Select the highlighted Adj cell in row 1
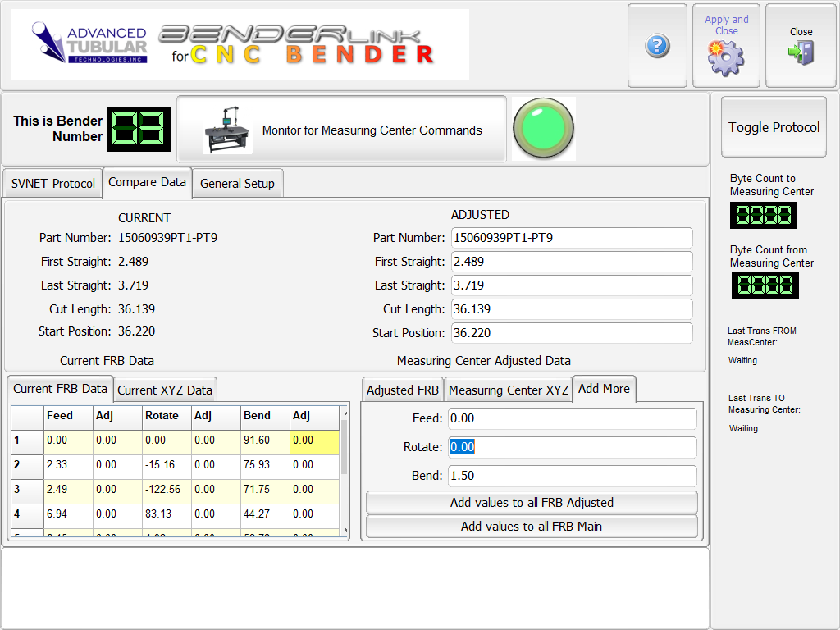The image size is (840, 630). point(314,441)
